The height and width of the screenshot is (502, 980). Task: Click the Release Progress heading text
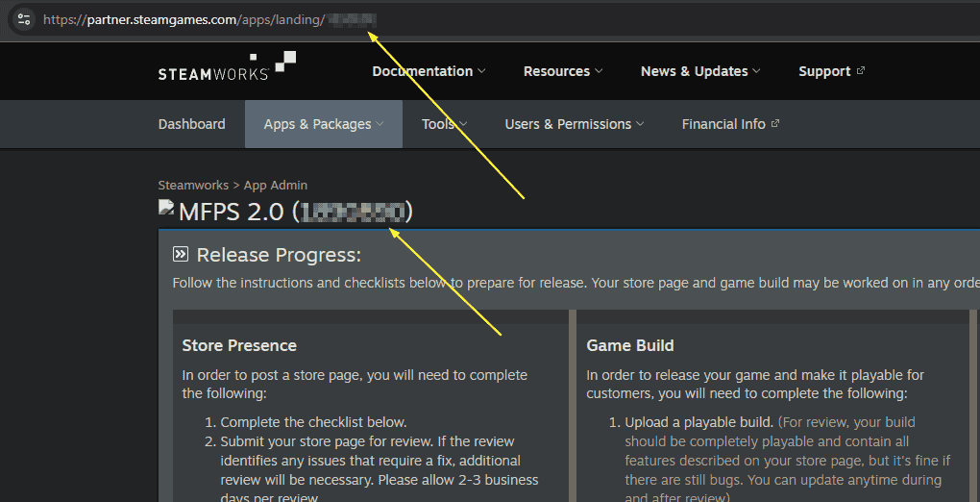(x=279, y=255)
